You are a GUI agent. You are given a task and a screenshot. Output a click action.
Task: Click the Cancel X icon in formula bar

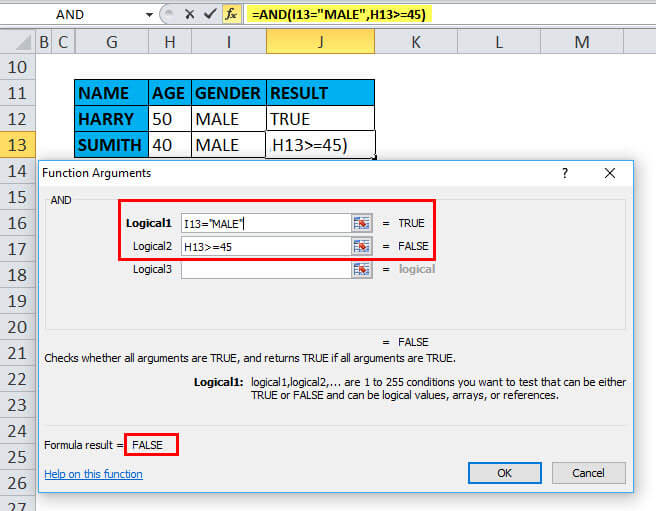tap(190, 15)
